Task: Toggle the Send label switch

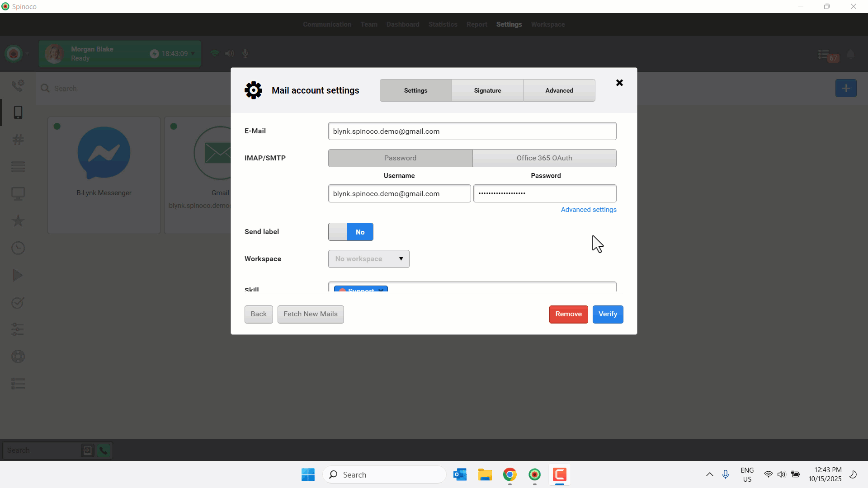Action: pos(350,232)
